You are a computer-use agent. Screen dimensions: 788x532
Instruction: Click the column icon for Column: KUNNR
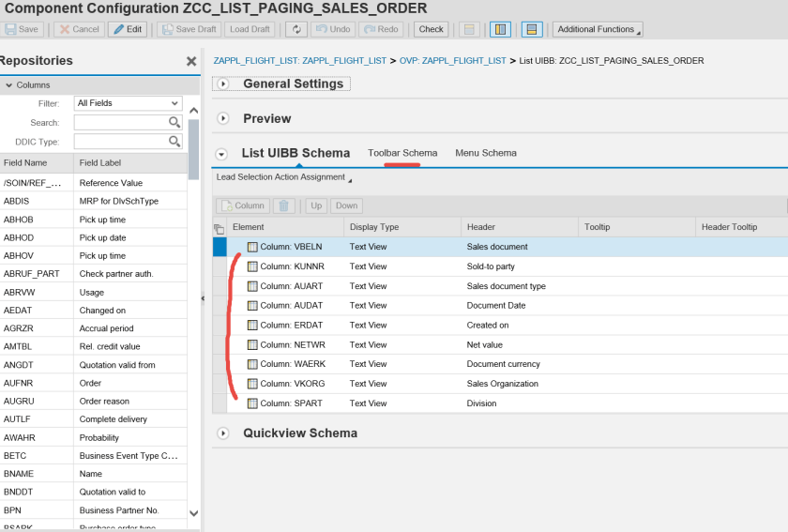point(252,266)
